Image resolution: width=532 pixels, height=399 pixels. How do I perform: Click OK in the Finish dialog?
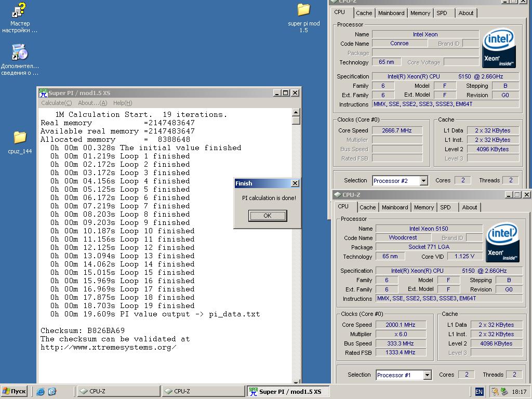268,216
